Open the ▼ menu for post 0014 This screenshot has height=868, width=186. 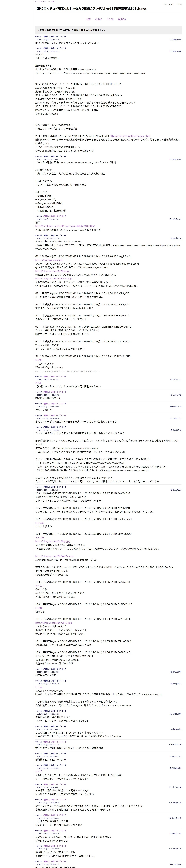tap(36, 711)
